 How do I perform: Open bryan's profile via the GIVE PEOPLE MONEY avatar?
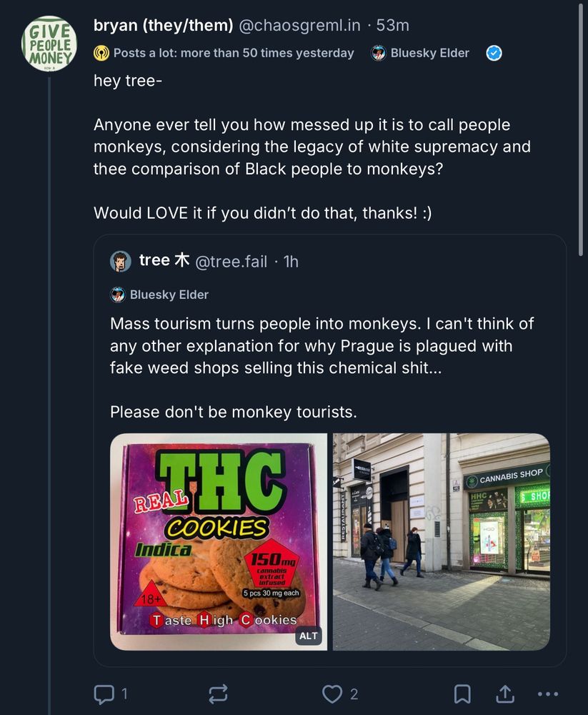point(49,44)
